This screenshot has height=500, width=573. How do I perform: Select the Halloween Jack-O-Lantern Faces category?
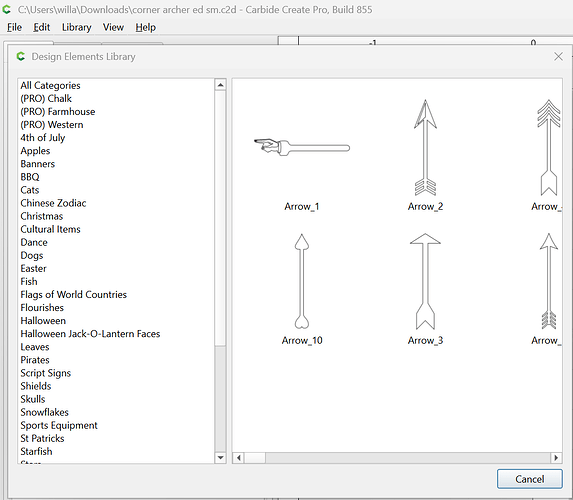90,334
